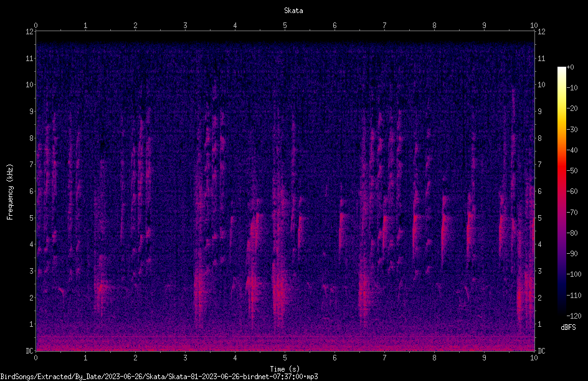Click the "DC" label on left frequency axis
Screen dimensions: 588x381
coord(29,350)
